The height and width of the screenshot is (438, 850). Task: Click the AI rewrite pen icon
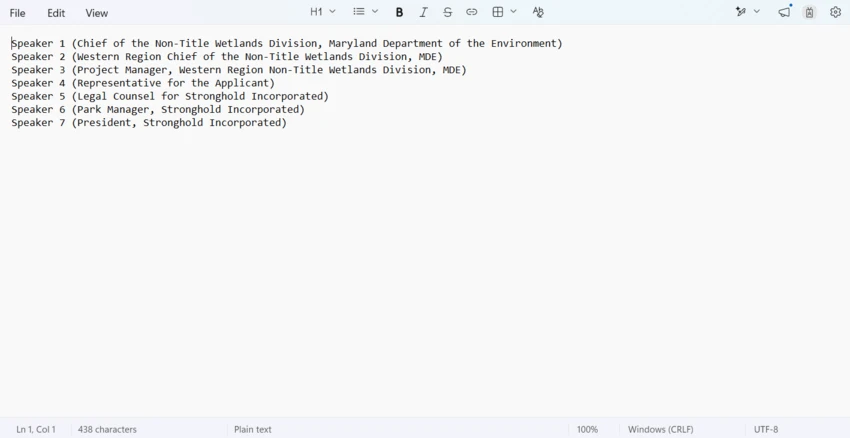tap(740, 12)
